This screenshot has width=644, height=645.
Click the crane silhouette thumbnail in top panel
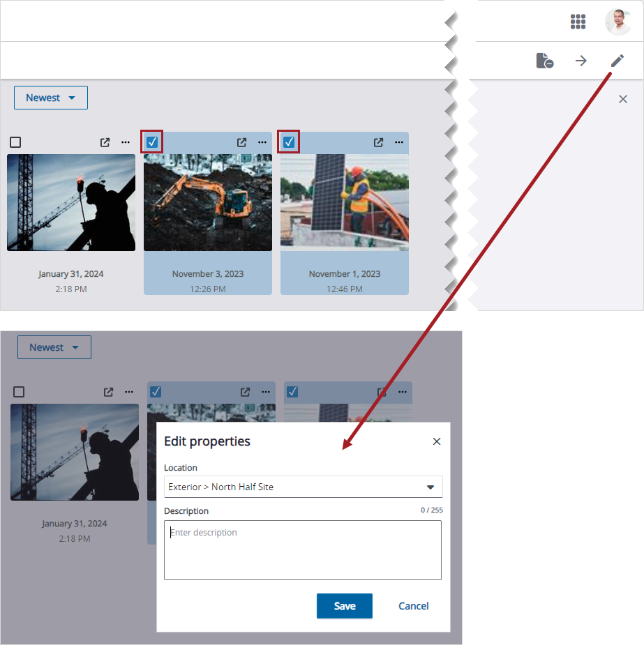(71, 202)
